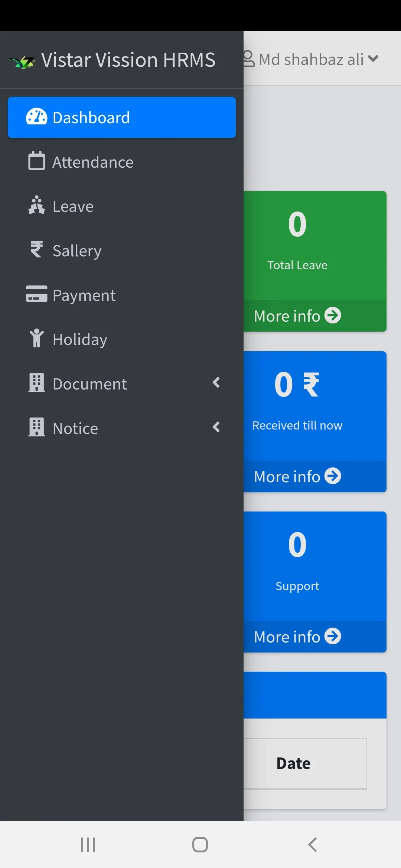Viewport: 401px width, 868px height.
Task: Open the Attendance menu item
Action: 93,162
